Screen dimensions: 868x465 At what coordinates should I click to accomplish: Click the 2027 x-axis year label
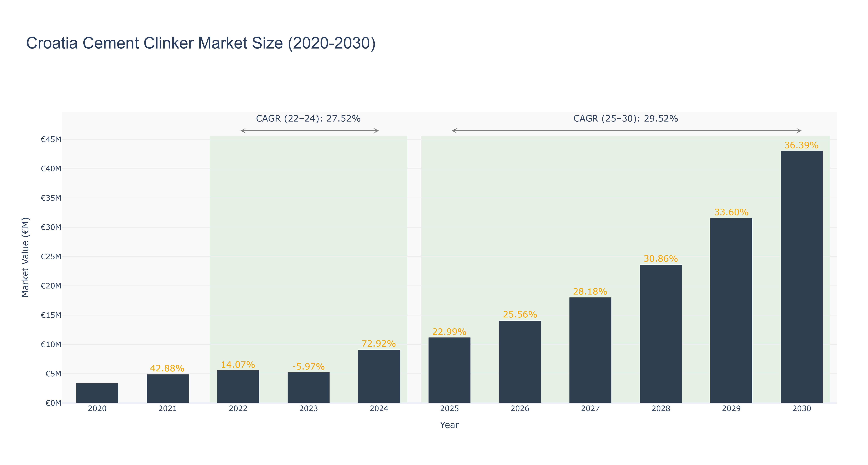(x=590, y=409)
